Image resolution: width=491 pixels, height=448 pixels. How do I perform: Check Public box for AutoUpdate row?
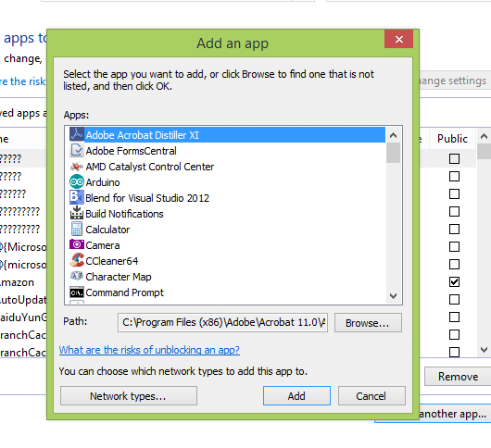[454, 299]
